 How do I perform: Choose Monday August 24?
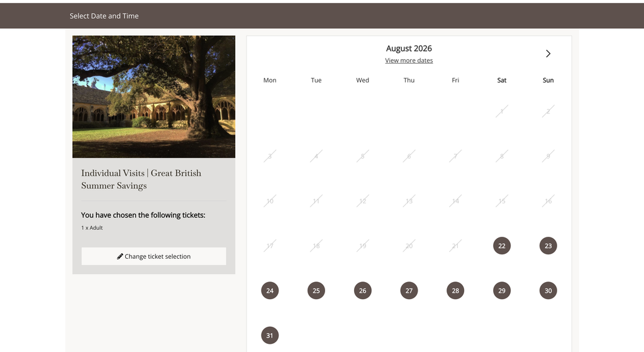coord(270,290)
